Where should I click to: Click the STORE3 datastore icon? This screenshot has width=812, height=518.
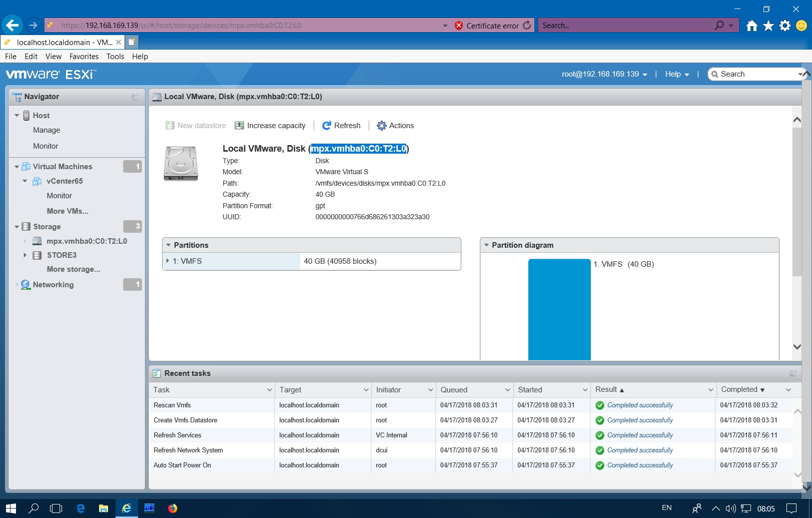click(37, 255)
